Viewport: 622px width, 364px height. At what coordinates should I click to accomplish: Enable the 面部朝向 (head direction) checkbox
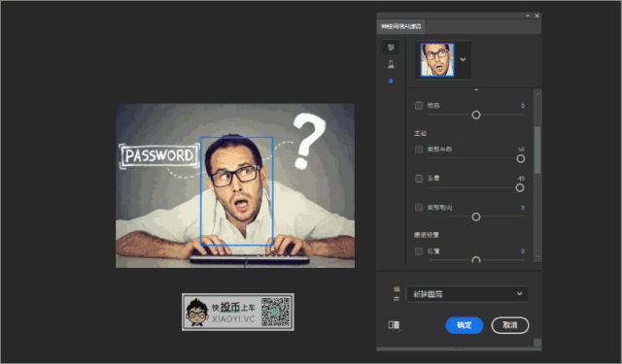419,207
